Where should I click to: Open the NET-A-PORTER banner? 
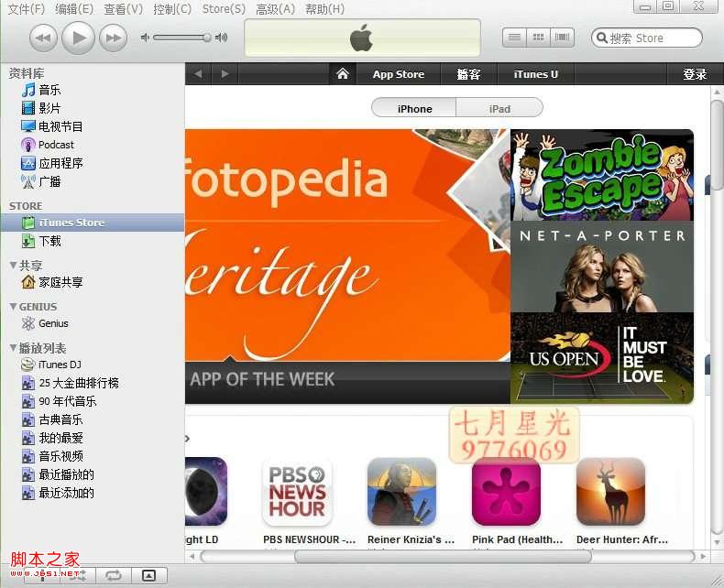pos(601,267)
